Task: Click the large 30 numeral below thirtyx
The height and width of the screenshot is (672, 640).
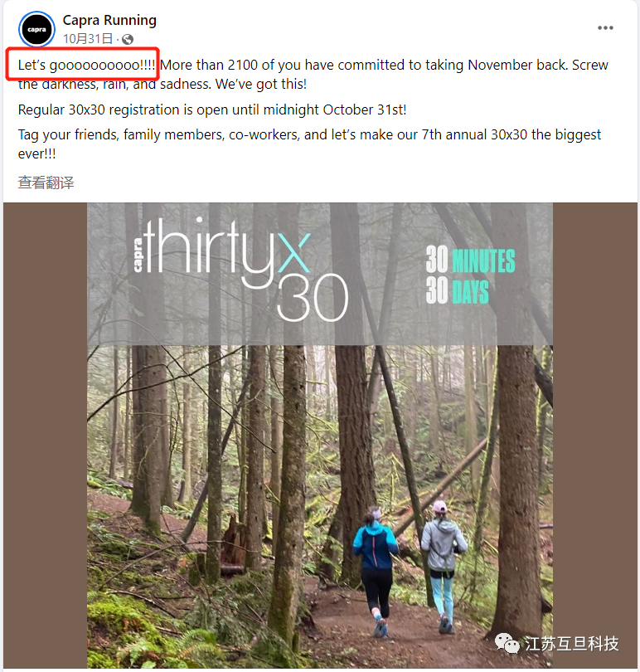Action: click(x=313, y=299)
